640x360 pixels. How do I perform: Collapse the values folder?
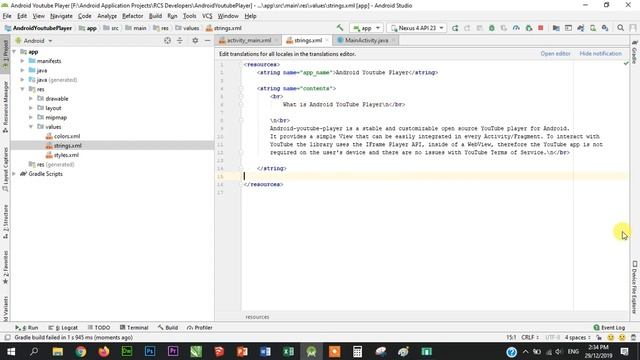[x=31, y=127]
